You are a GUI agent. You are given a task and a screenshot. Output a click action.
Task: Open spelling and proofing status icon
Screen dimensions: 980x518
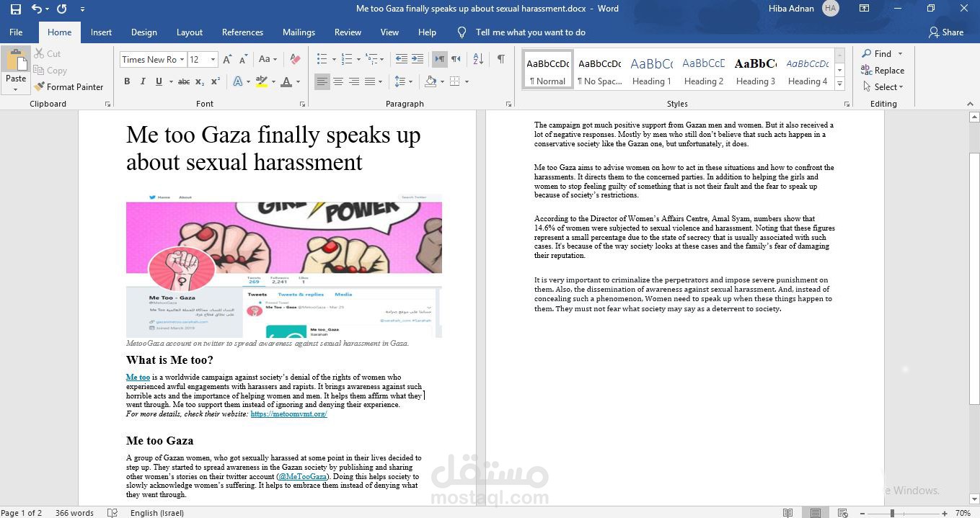point(112,512)
